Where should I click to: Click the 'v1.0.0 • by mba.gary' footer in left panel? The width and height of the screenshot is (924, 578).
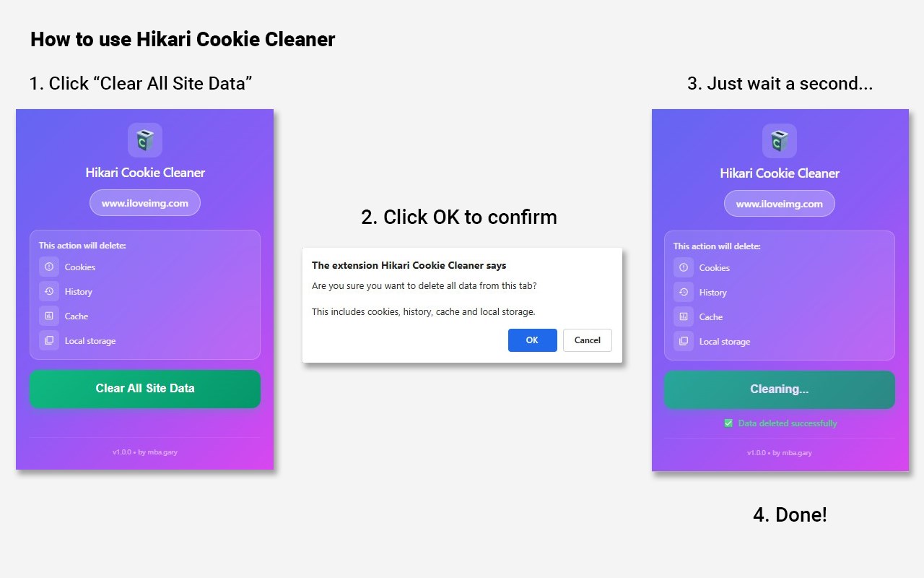[x=145, y=452]
